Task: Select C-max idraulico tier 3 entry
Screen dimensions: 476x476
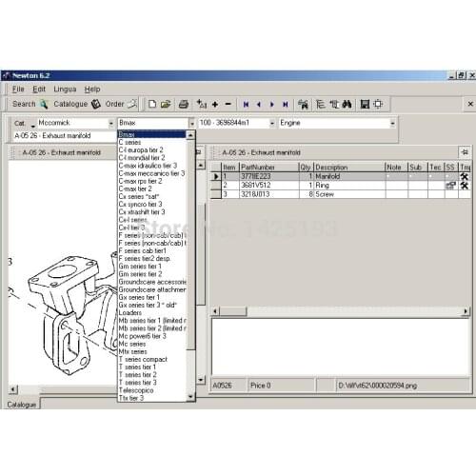Action: pyautogui.click(x=151, y=166)
